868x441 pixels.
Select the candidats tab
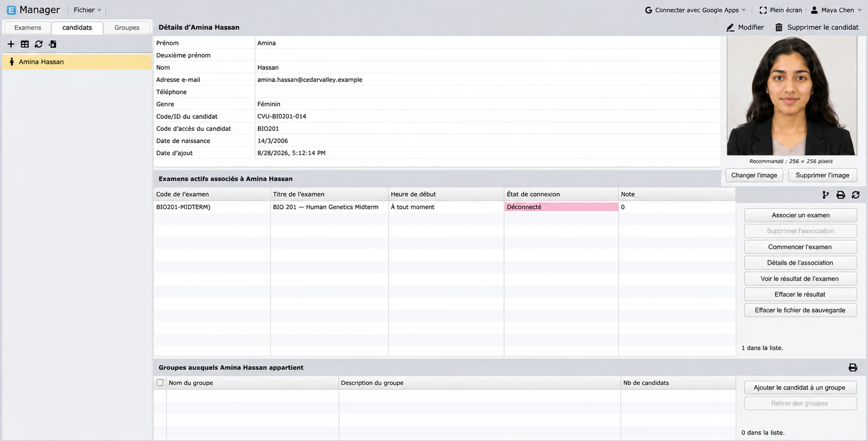tap(77, 28)
